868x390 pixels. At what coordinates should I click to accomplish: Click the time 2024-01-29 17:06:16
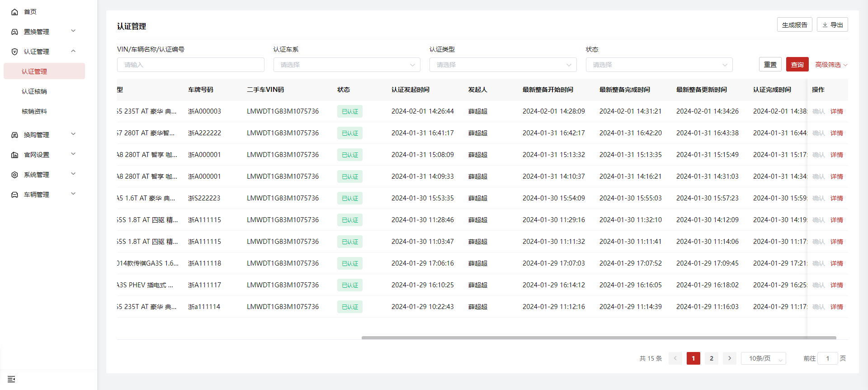(422, 263)
